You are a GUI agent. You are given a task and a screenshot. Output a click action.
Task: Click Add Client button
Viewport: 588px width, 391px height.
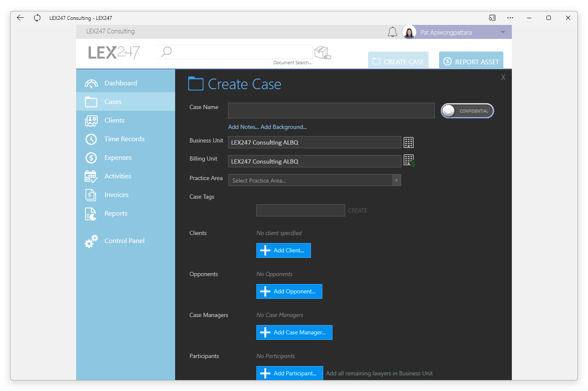(x=283, y=250)
